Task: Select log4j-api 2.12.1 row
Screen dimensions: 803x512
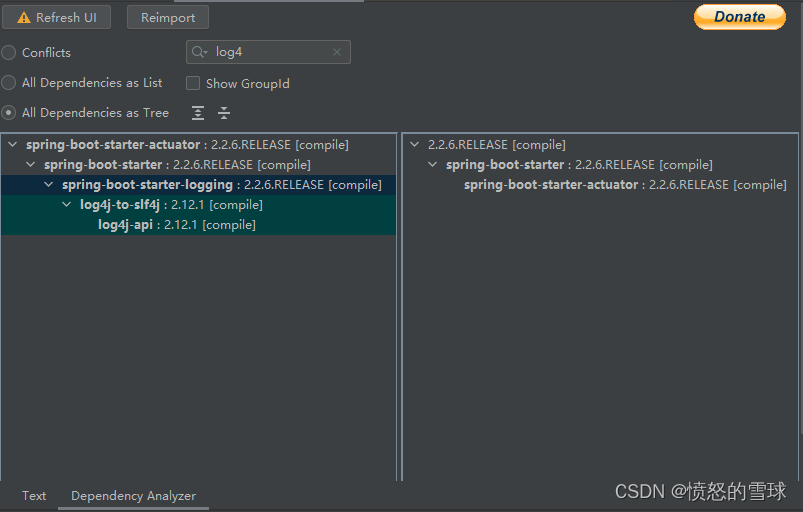Action: coord(199,225)
